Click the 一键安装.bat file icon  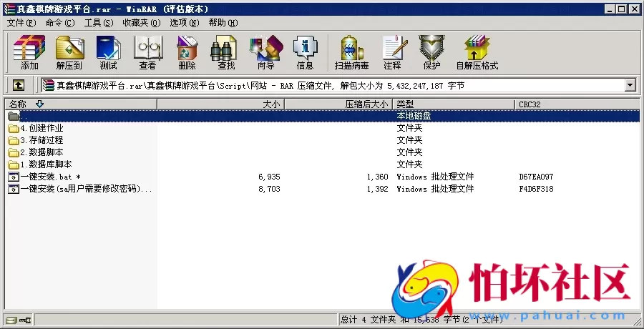coord(14,177)
